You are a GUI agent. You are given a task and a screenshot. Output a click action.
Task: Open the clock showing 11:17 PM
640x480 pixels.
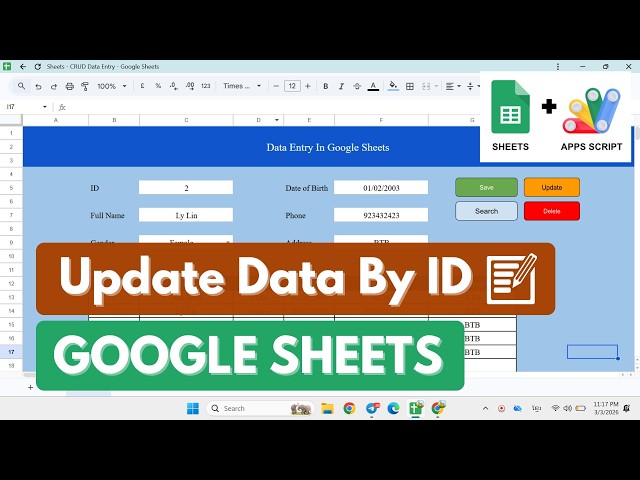point(606,408)
